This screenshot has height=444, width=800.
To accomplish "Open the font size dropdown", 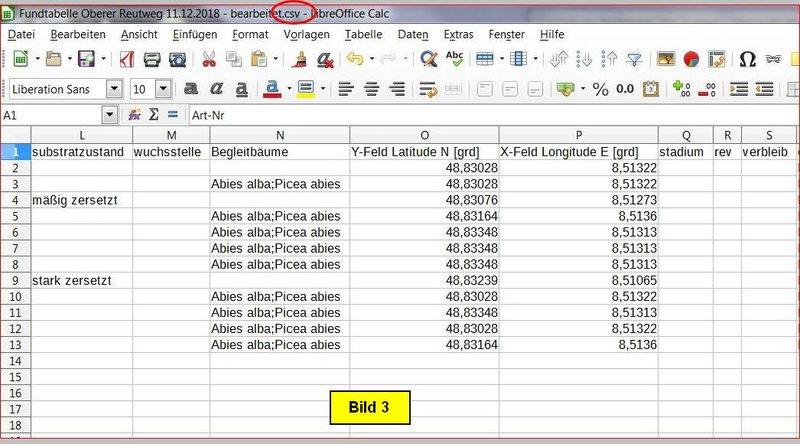I will [x=163, y=89].
